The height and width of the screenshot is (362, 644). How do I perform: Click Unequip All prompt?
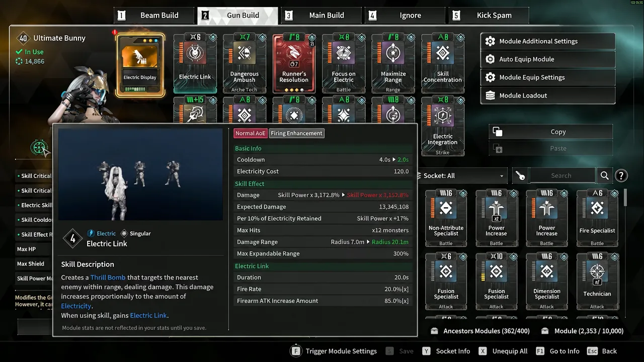pyautogui.click(x=503, y=351)
